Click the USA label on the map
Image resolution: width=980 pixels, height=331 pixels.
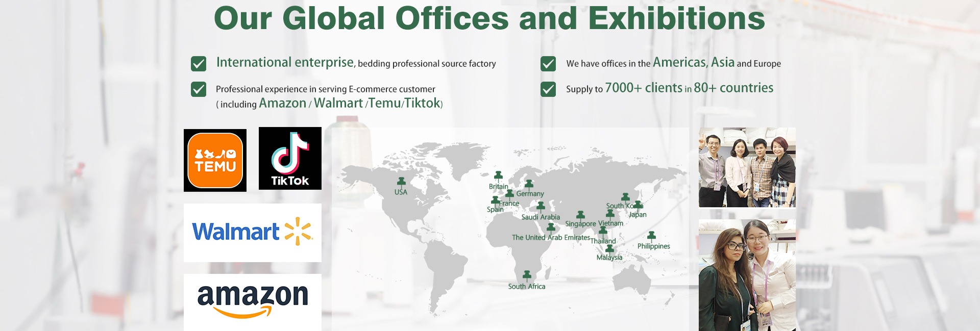click(x=401, y=192)
